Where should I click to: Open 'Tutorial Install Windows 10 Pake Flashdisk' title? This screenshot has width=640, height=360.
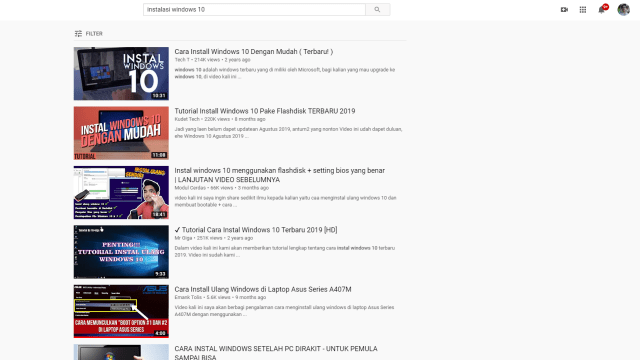[265, 111]
